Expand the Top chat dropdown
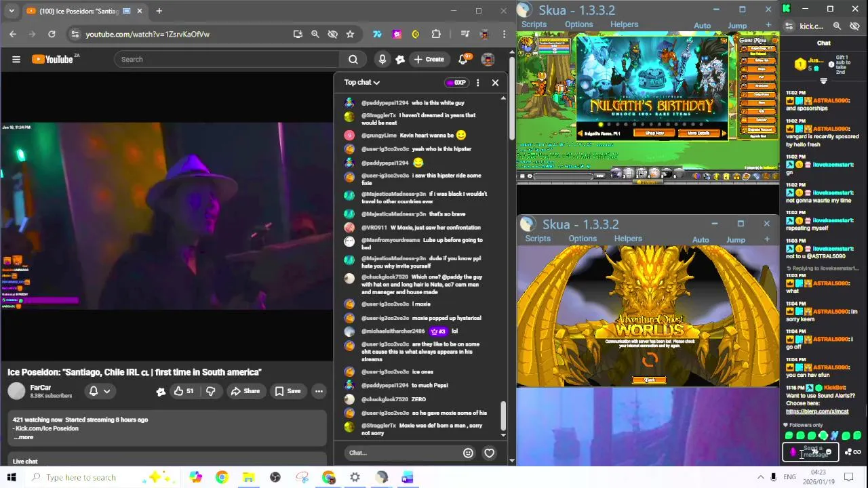Screen dimensions: 868x488 tap(361, 82)
